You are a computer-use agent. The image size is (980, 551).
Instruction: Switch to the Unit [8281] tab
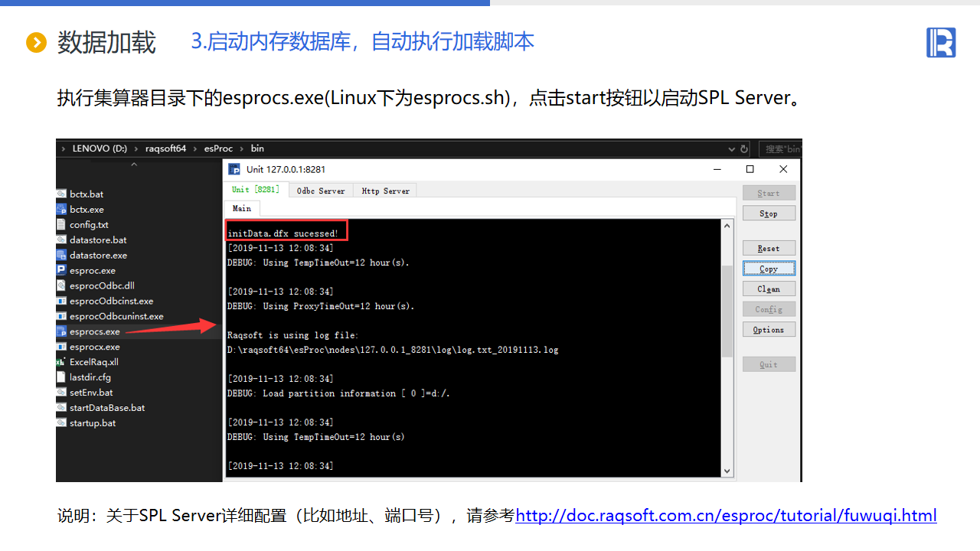(256, 190)
